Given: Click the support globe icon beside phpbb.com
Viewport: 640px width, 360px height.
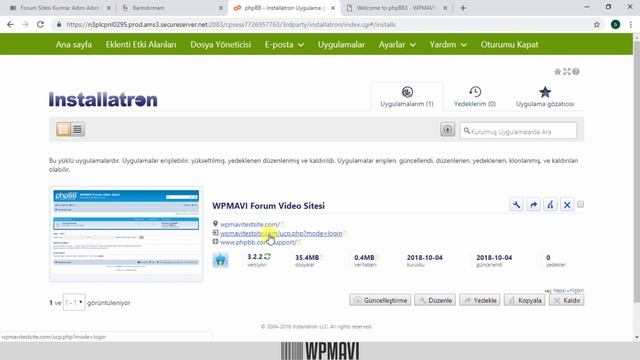Looking at the screenshot, I should pyautogui.click(x=215, y=242).
